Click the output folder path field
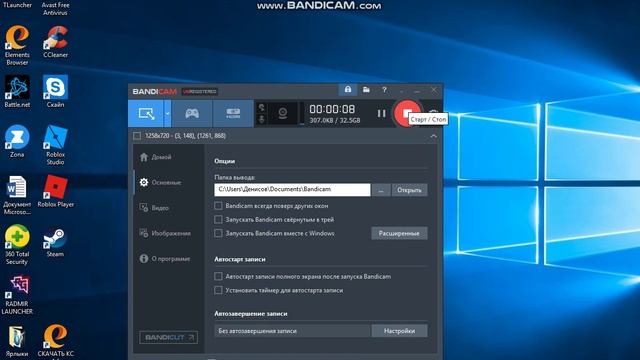 pos(292,189)
